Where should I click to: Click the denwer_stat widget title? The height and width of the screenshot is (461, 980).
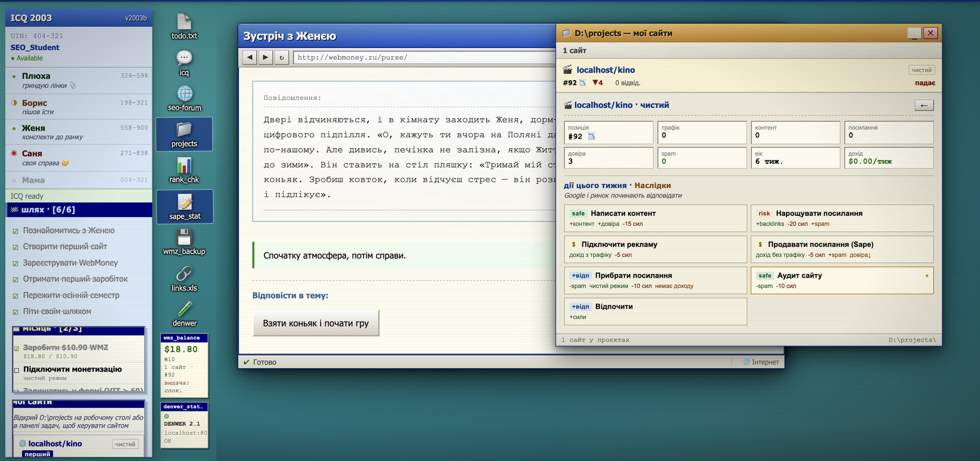pos(184,407)
